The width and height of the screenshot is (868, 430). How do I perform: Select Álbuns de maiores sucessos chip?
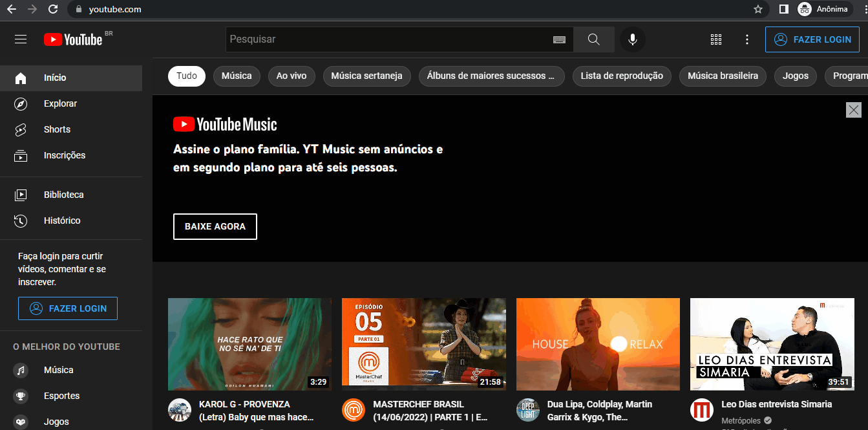[492, 76]
